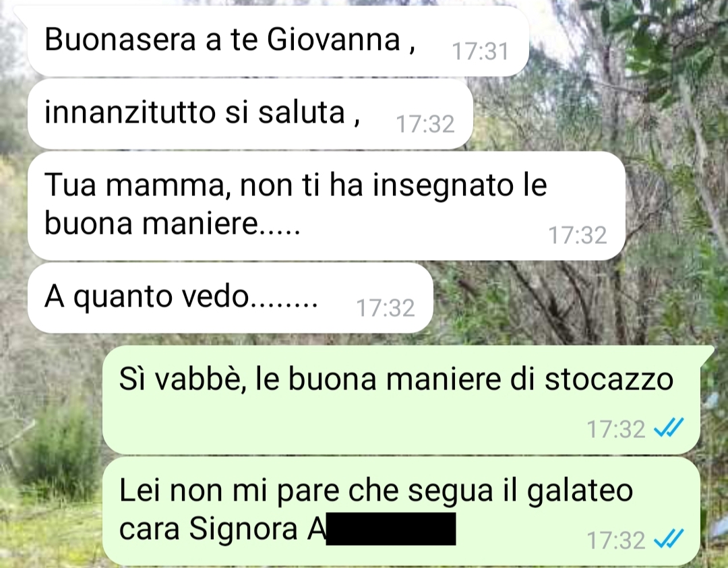Click the word 'stocazzo' in the green bubble
The height and width of the screenshot is (568, 728).
[x=609, y=379]
